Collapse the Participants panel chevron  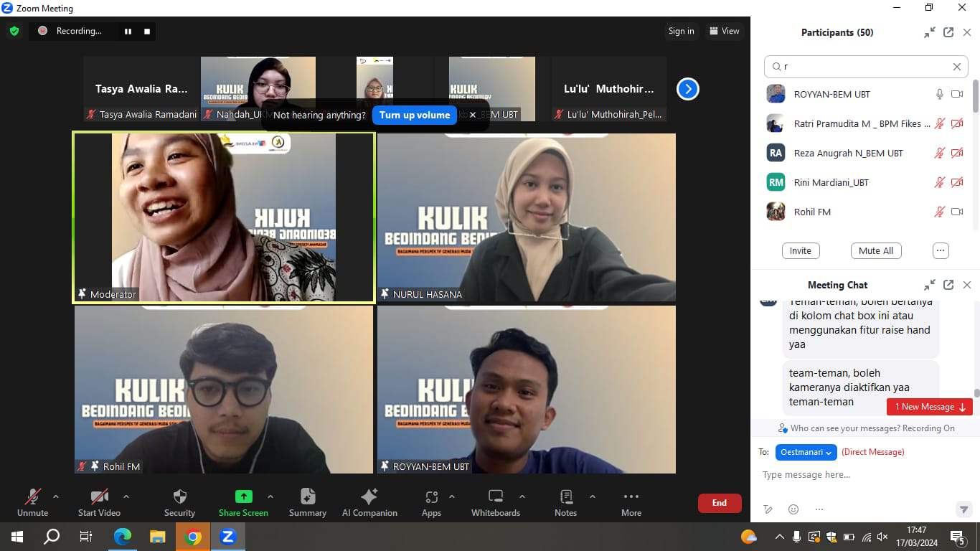(930, 32)
